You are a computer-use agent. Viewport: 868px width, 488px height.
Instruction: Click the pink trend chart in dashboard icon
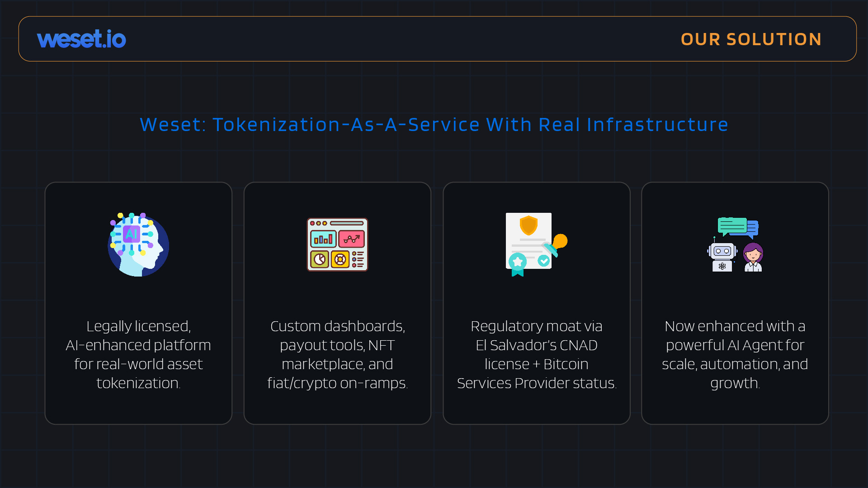(x=351, y=239)
